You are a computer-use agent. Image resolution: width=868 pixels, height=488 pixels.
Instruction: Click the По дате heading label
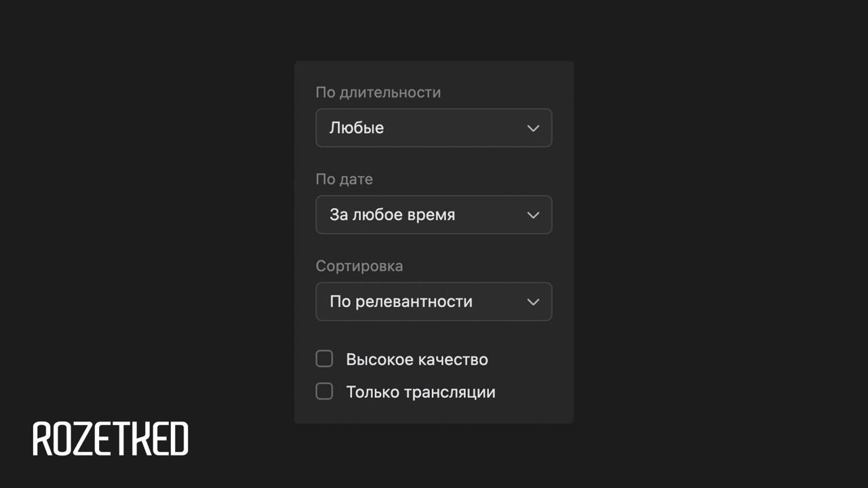[344, 179]
